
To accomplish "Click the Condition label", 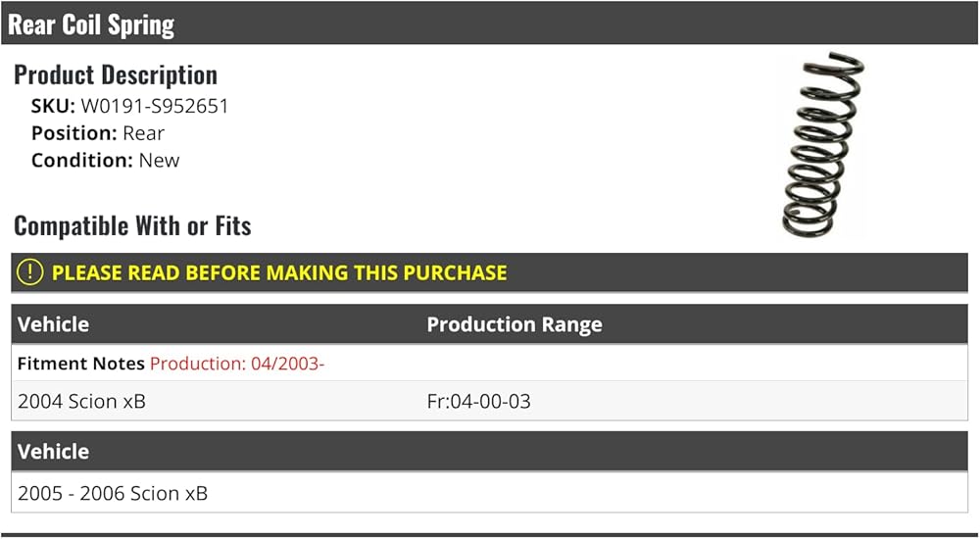I will click(82, 160).
